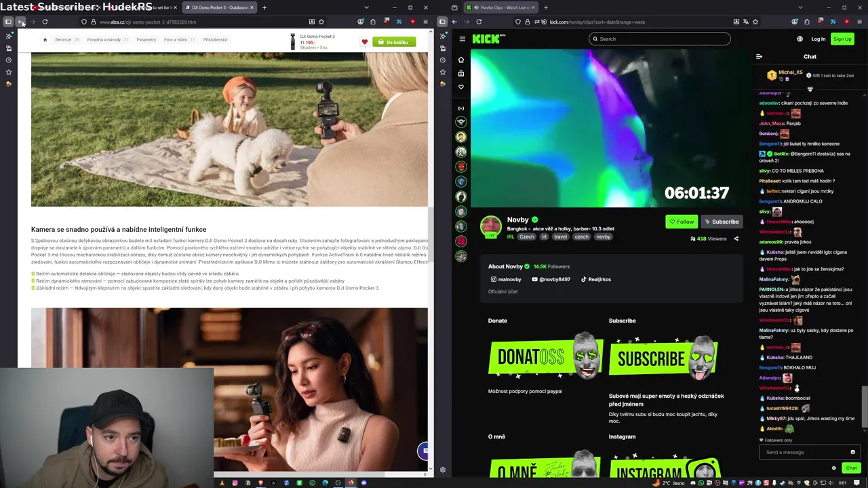
Task: Switch to the Novby Clips browser tab
Action: click(501, 7)
